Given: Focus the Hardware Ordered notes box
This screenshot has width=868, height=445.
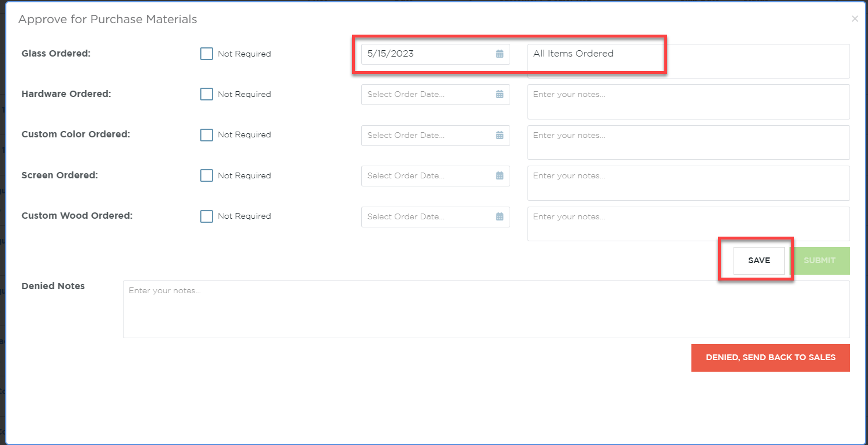Looking at the screenshot, I should 689,102.
